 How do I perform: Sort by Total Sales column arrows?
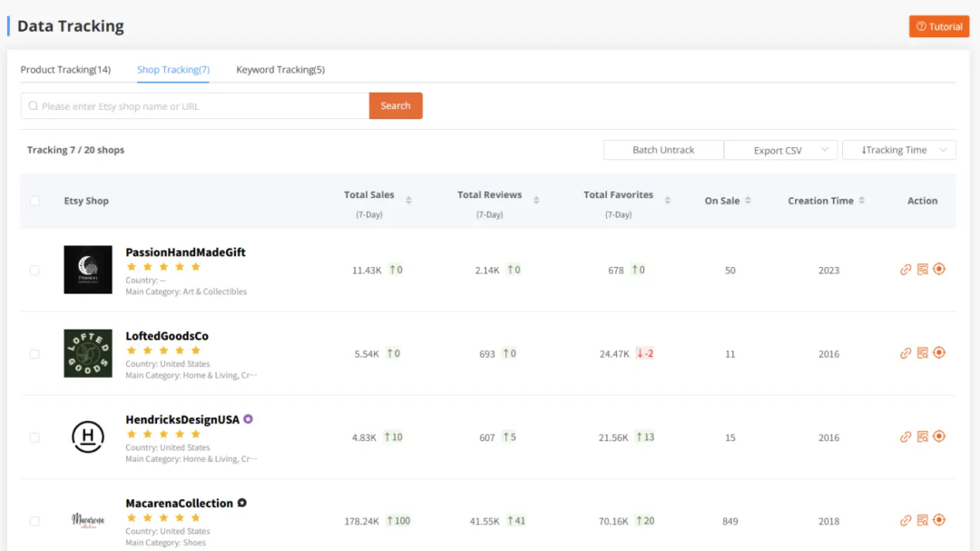[408, 201]
